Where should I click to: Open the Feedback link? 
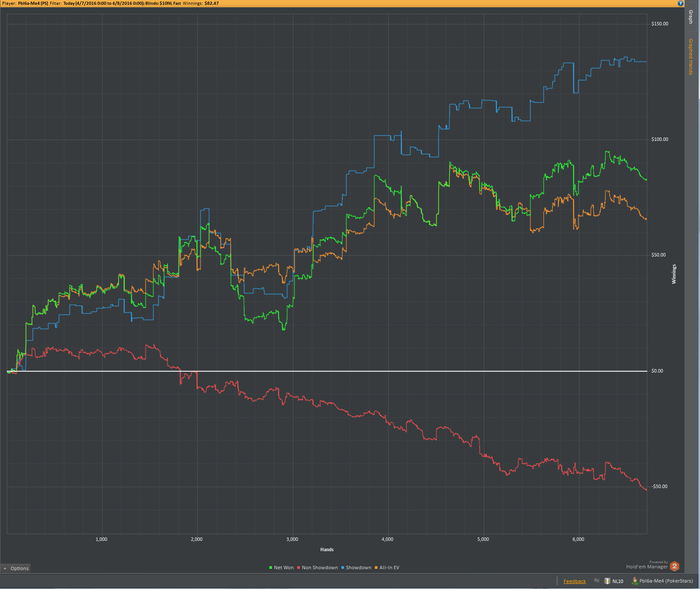pos(575,581)
